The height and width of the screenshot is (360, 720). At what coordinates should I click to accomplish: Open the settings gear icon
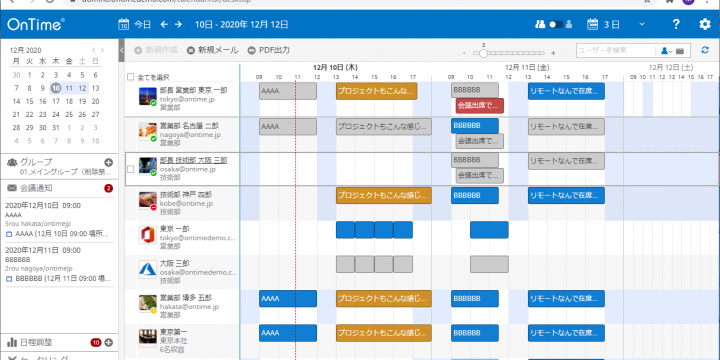pos(705,24)
